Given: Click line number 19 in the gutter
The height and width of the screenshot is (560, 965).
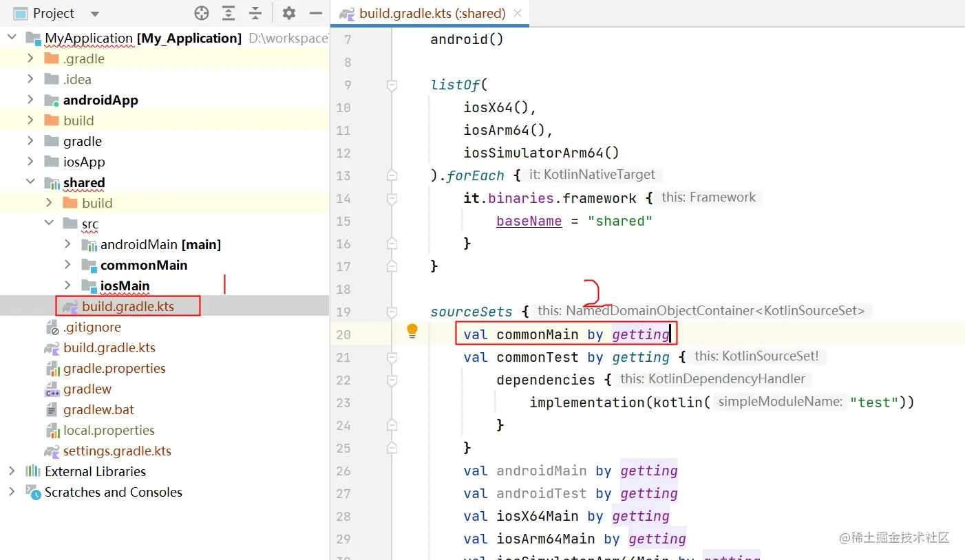Looking at the screenshot, I should [343, 312].
